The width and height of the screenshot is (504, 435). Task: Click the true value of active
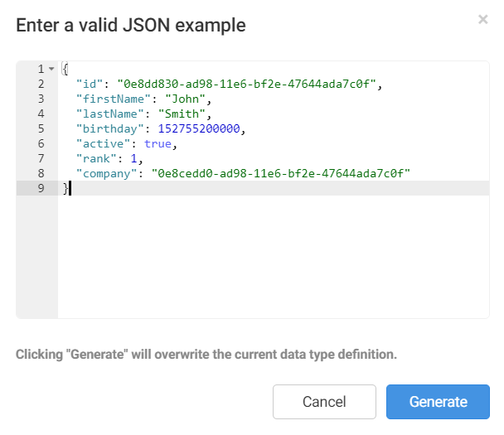[x=157, y=143]
